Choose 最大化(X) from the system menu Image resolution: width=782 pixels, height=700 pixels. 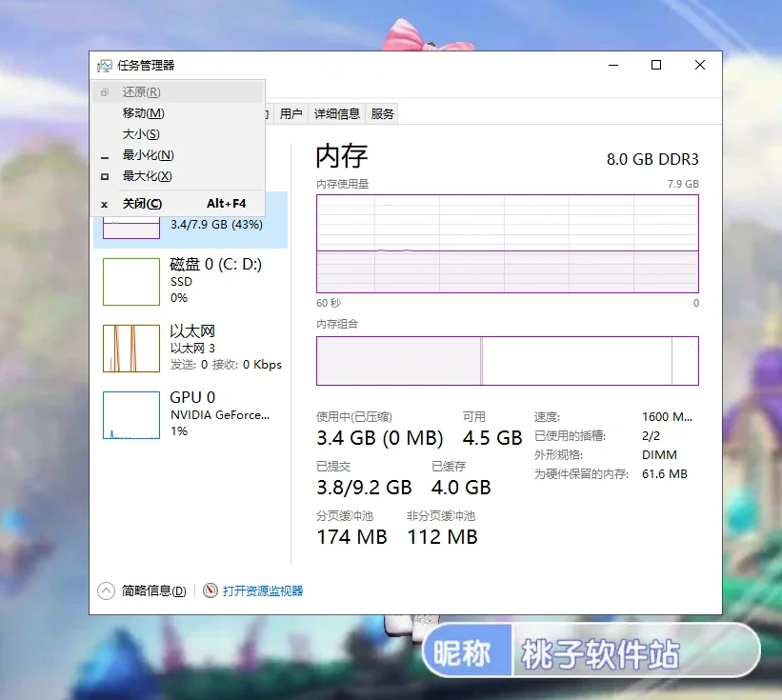[177, 176]
